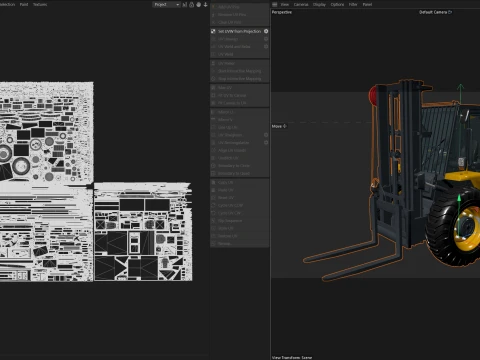Open the Paint menu in UV editor
Image resolution: width=480 pixels, height=360 pixels.
click(24, 4)
